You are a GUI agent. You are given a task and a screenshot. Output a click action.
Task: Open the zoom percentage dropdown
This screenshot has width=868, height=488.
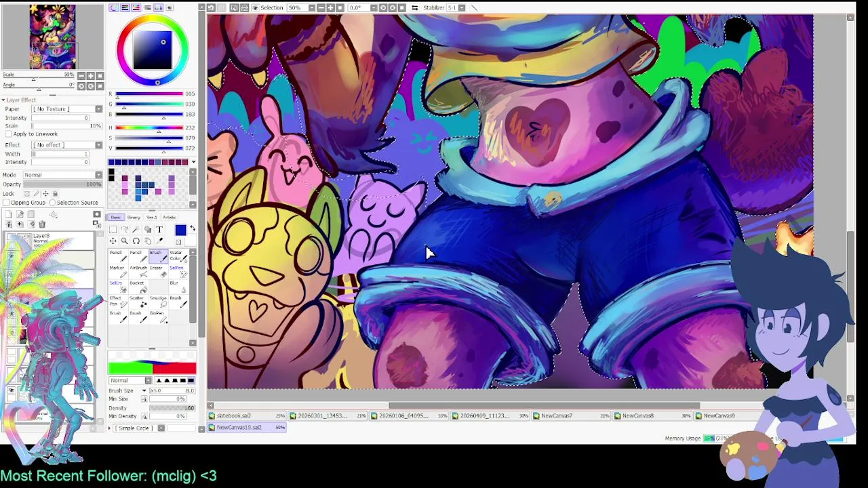click(x=312, y=7)
